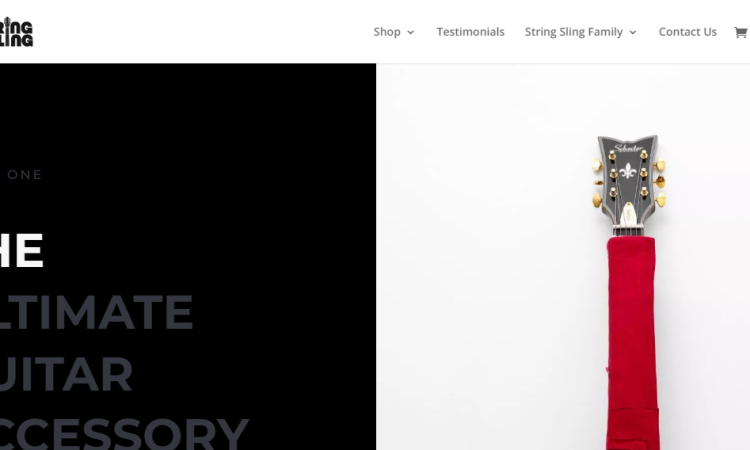Open the Shop menu item
This screenshot has height=450, width=750.
coord(387,32)
